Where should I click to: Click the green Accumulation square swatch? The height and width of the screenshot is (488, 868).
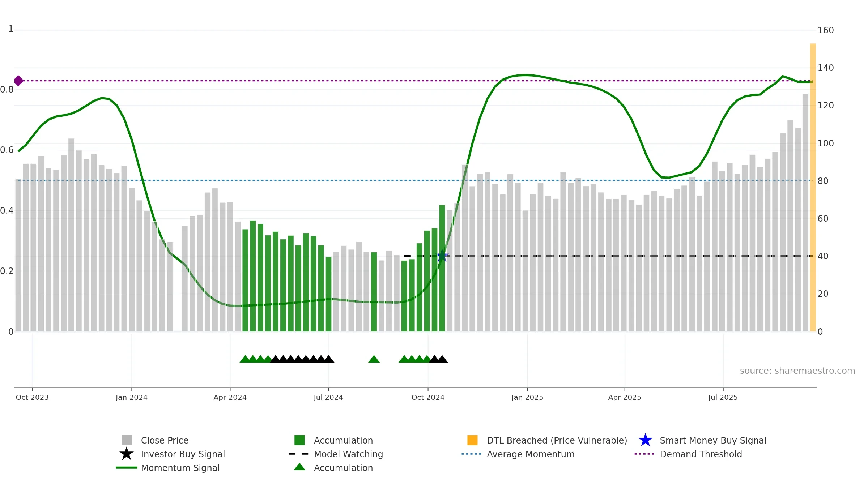pos(299,440)
